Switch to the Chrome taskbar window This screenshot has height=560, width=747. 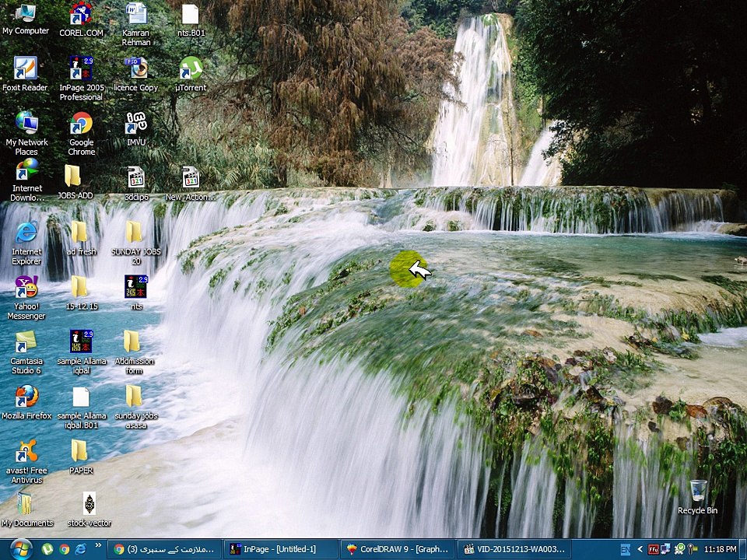(164, 550)
